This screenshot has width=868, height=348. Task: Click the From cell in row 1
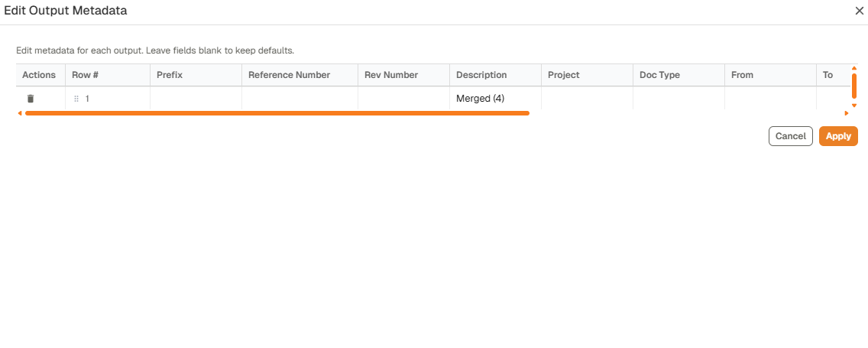pyautogui.click(x=770, y=99)
